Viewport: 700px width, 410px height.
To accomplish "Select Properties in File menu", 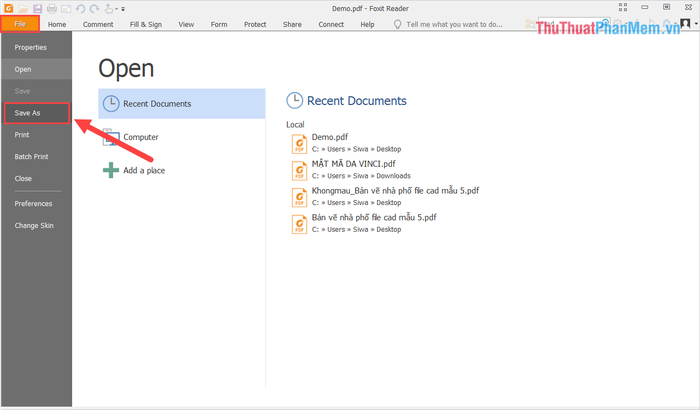I will pyautogui.click(x=36, y=47).
